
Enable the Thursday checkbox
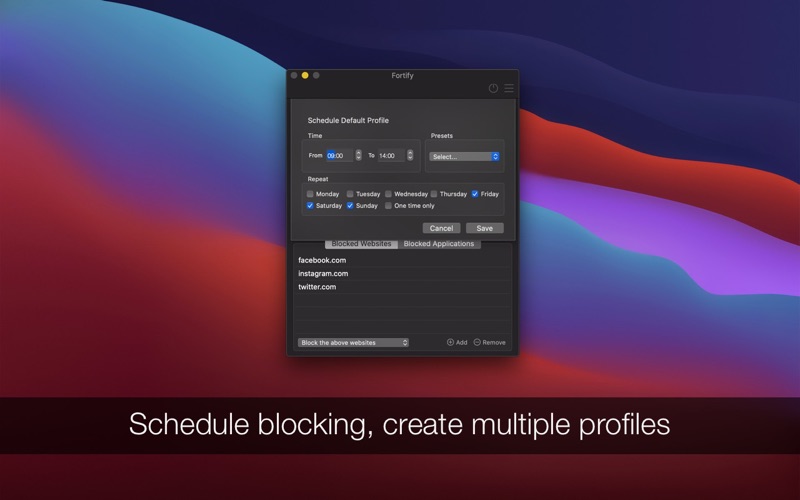pyautogui.click(x=434, y=194)
